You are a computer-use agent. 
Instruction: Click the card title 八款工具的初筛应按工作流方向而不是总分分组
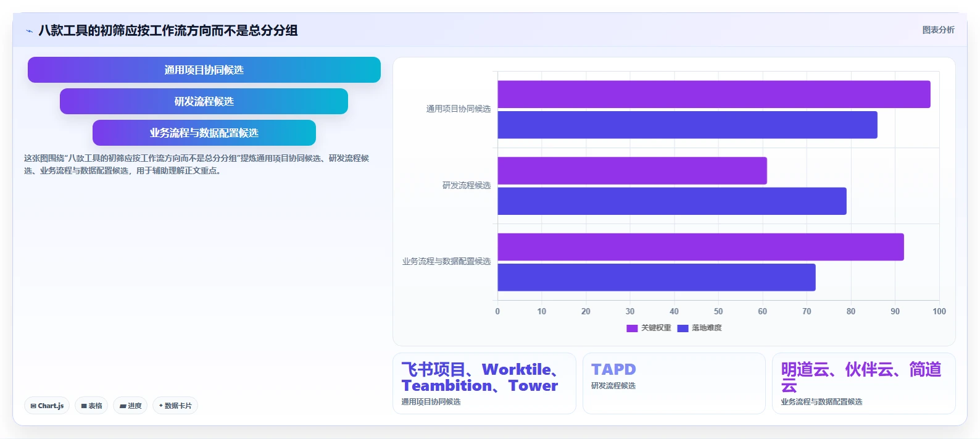168,30
